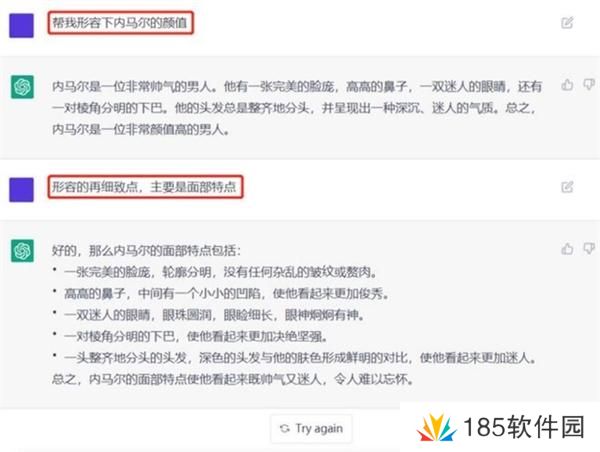Click the first response paragraph starting 内马尔是一位
Viewport: 600px width, 452px height.
(297, 108)
